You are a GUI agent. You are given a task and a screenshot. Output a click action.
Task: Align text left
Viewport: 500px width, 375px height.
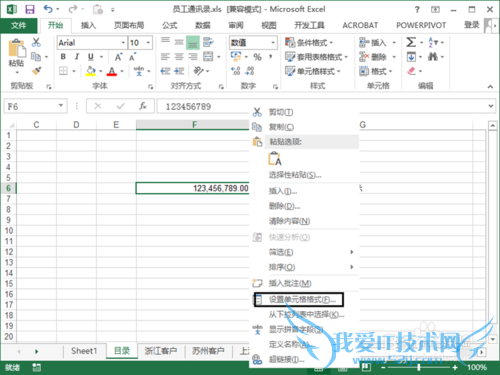[x=165, y=57]
